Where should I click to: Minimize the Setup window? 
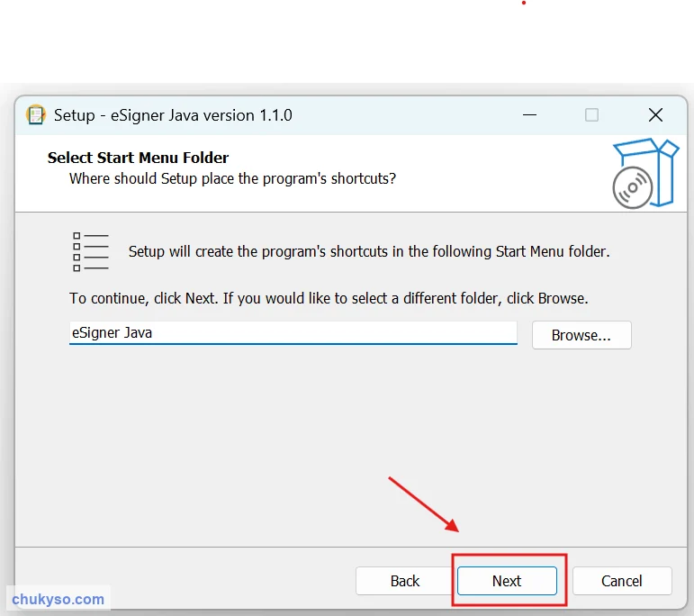click(x=529, y=115)
